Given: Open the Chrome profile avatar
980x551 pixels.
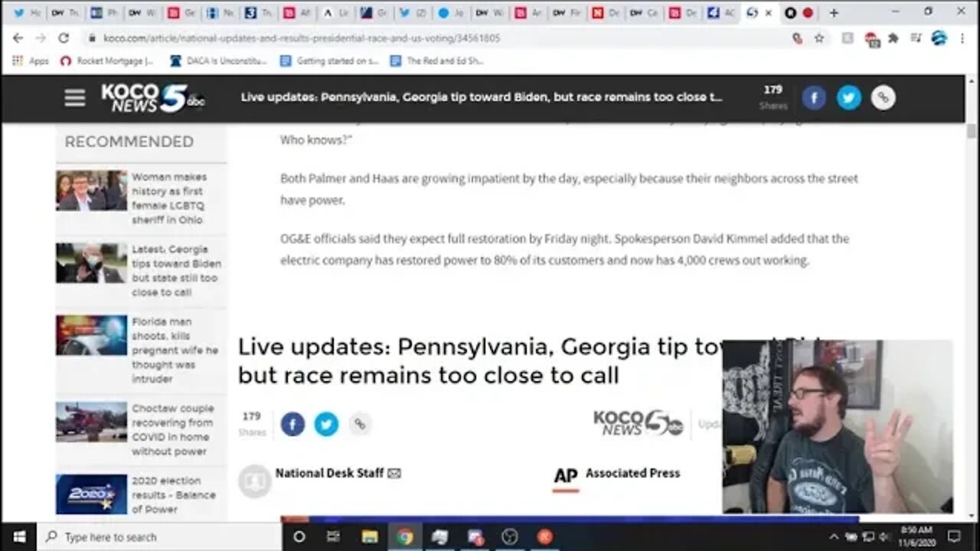Looking at the screenshot, I should pyautogui.click(x=939, y=37).
